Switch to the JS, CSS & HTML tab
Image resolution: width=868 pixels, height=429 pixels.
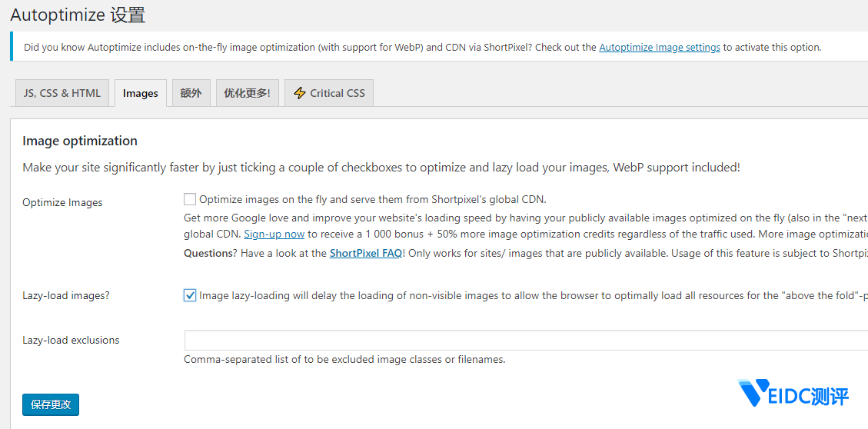[62, 93]
